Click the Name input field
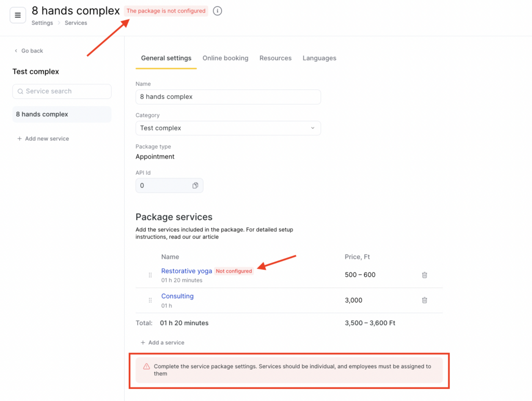The width and height of the screenshot is (532, 401). [x=228, y=97]
